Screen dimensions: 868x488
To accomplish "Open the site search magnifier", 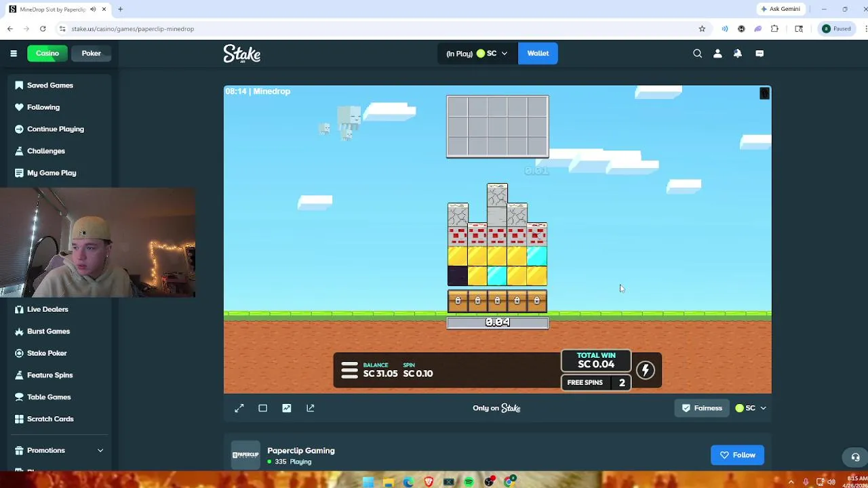I will click(x=697, y=54).
